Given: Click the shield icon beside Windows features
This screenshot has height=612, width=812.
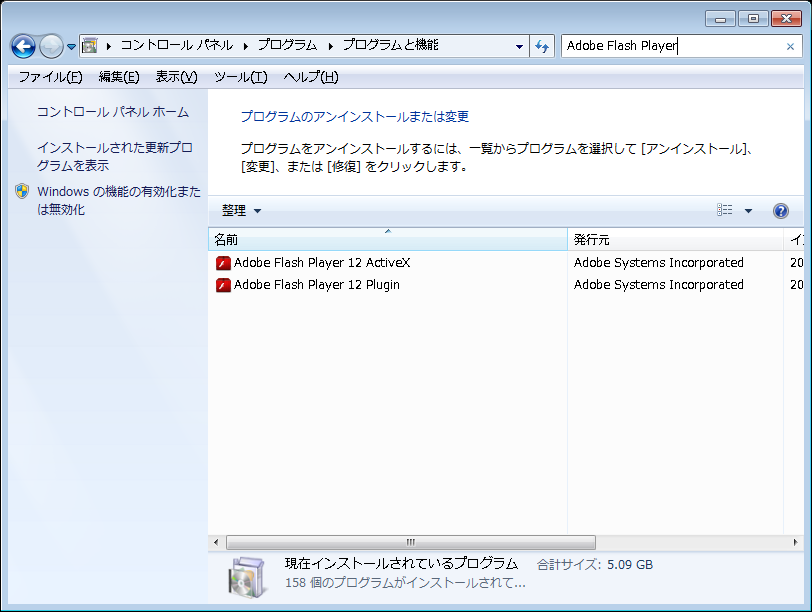Looking at the screenshot, I should point(22,192).
